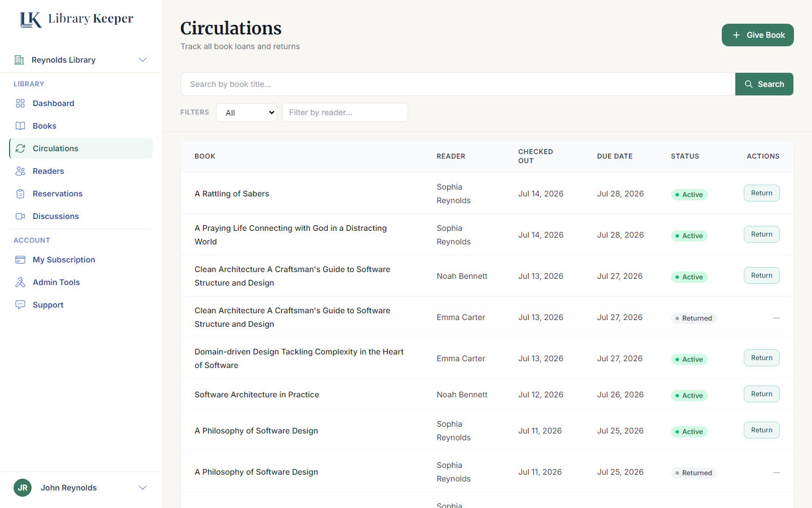Click the Library Keeper logo icon
Viewport: 812px width, 508px height.
click(31, 20)
